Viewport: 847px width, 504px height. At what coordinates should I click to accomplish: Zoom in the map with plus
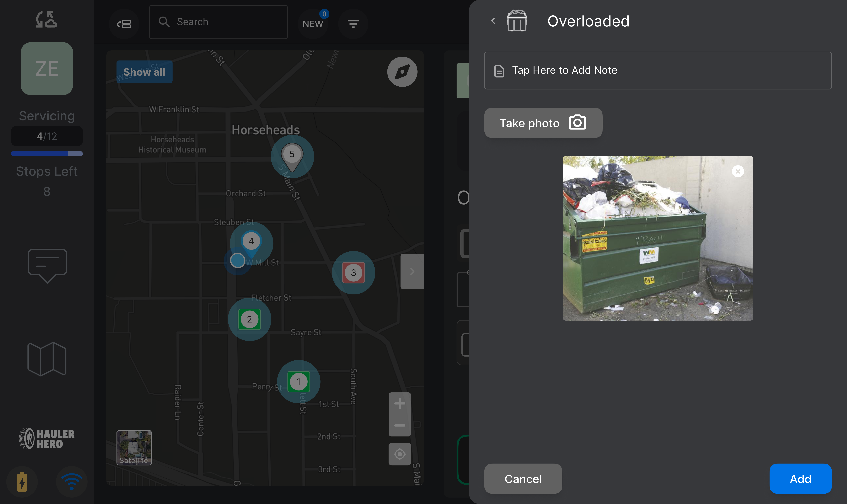pyautogui.click(x=400, y=404)
